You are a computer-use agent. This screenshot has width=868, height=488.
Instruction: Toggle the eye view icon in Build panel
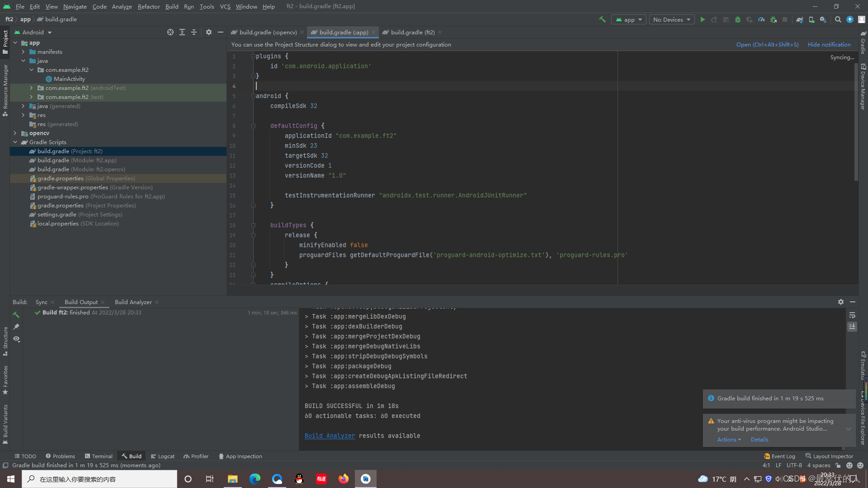pos(16,339)
